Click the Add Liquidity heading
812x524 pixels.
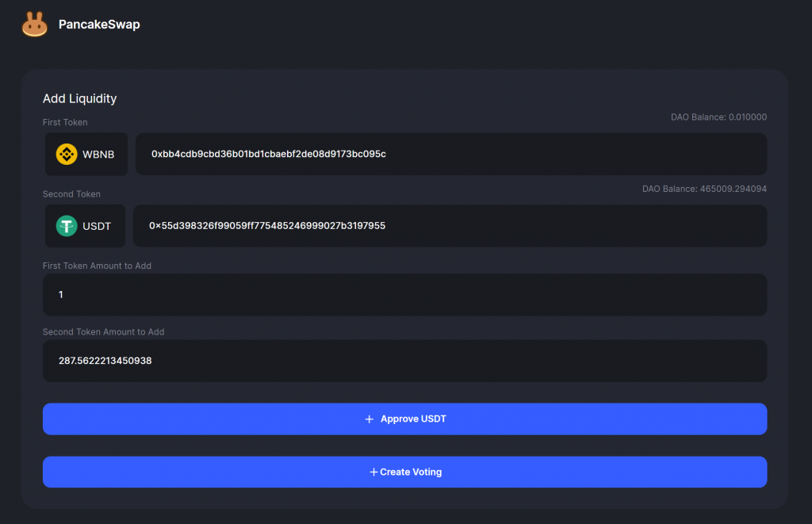80,98
